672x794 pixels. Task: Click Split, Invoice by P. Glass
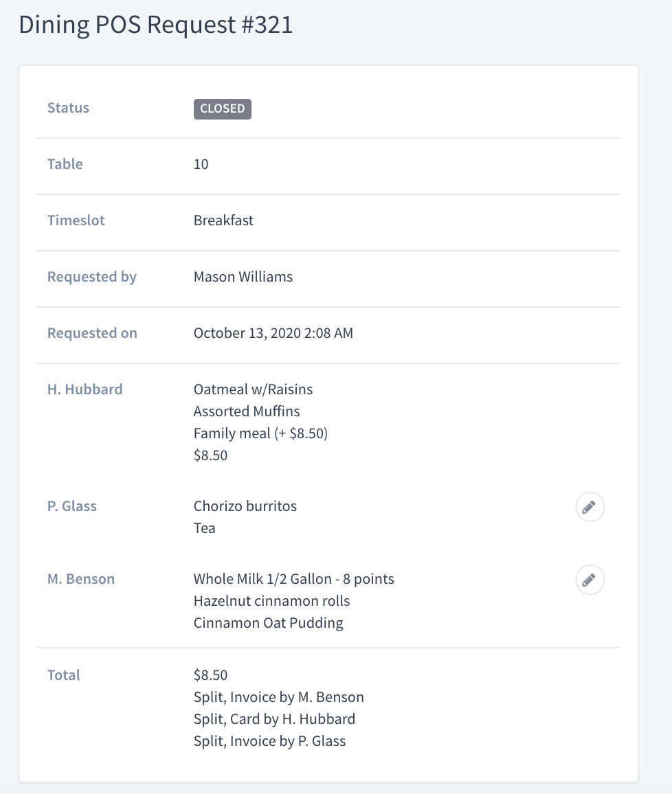coord(269,741)
